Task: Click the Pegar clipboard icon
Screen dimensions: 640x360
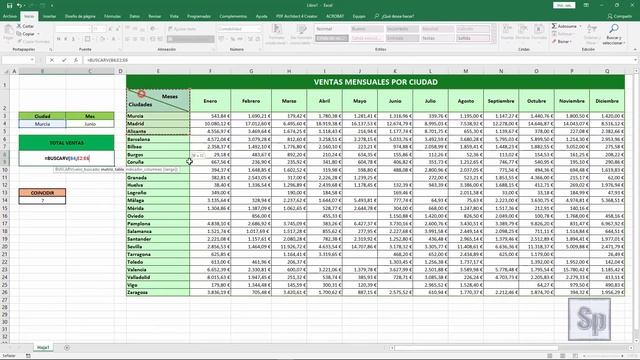Action: pos(8,30)
